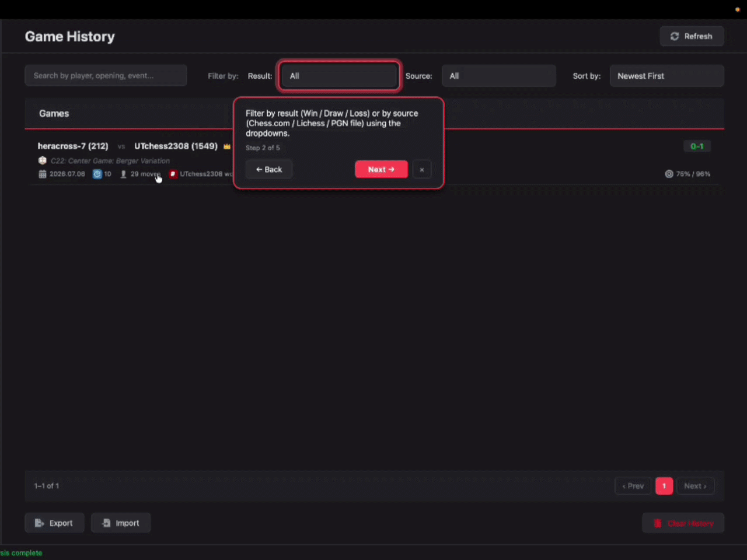The image size is (747, 560).
Task: Click the 29 moves label
Action: [x=145, y=174]
